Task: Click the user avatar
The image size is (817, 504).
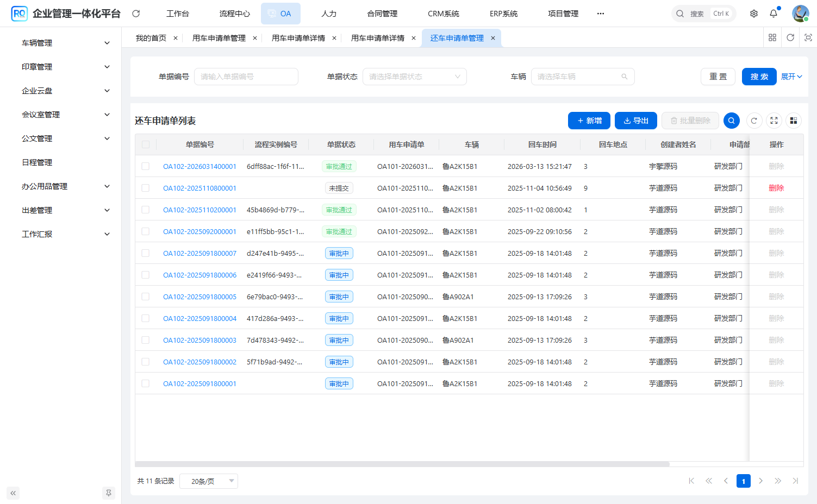Action: click(x=800, y=14)
